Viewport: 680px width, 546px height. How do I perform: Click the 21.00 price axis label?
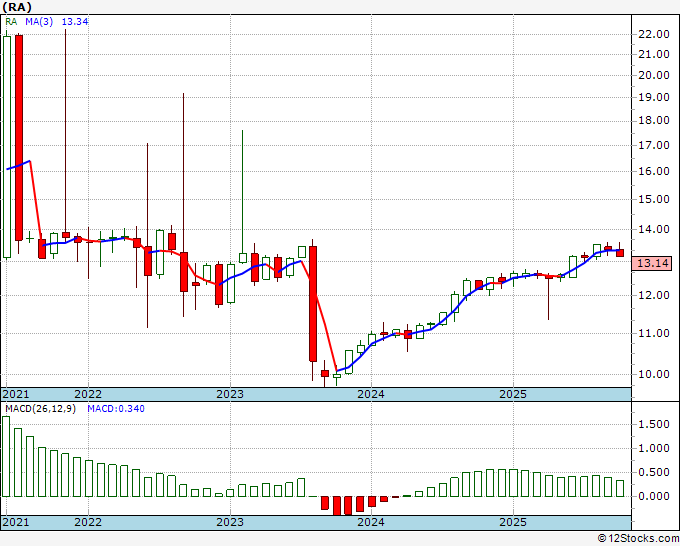[654, 54]
